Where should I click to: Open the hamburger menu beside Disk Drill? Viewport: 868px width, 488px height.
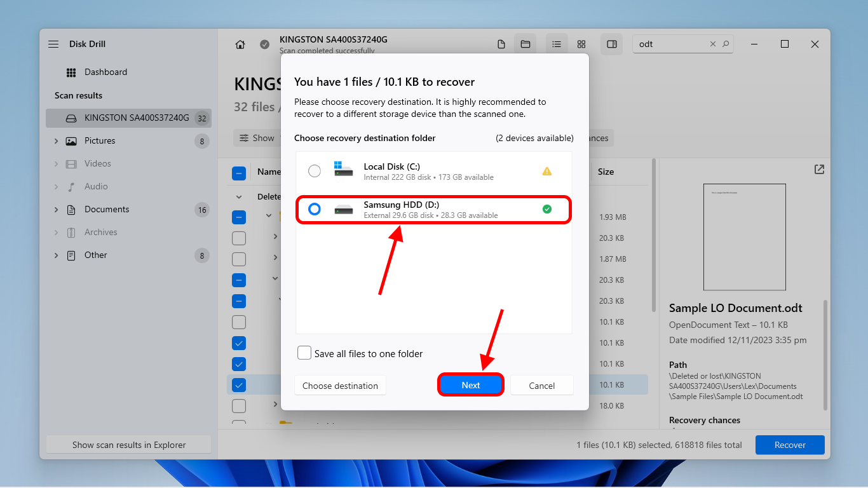[53, 44]
